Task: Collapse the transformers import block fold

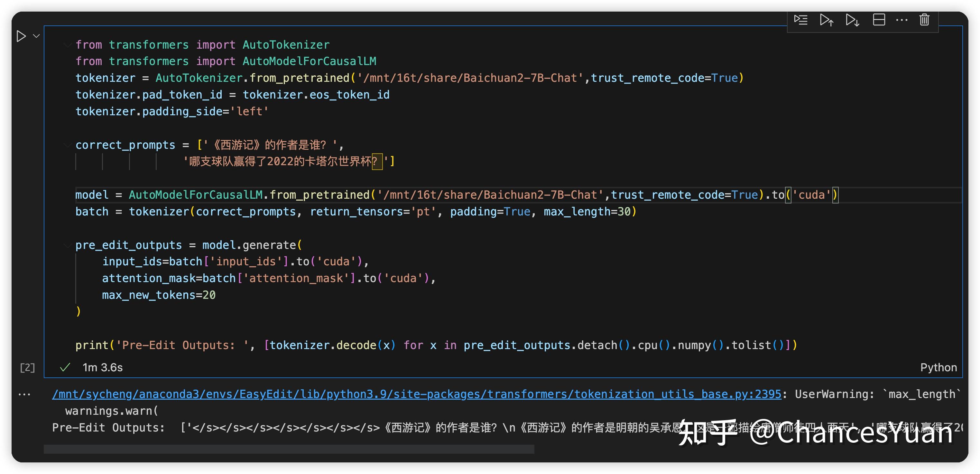Action: 67,45
